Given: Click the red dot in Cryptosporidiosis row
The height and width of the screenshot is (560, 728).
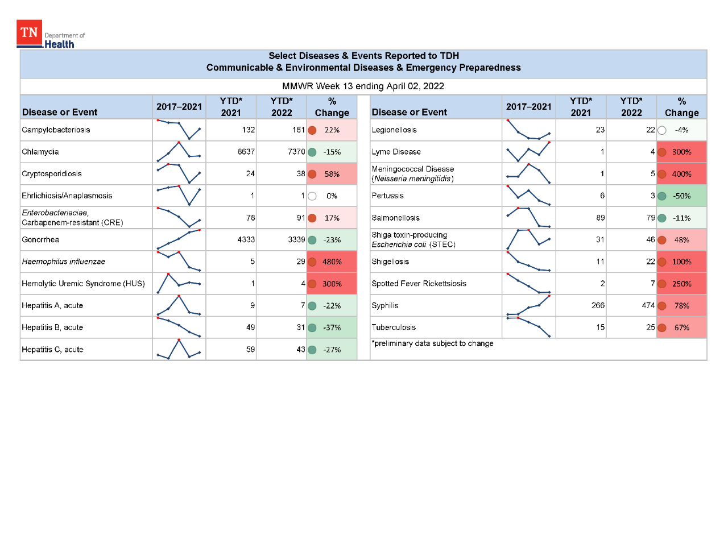Looking at the screenshot, I should (312, 174).
